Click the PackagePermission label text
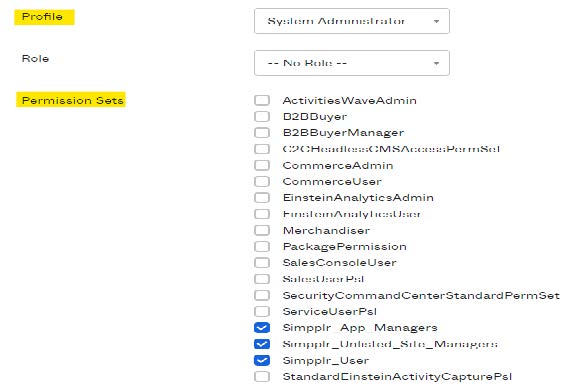This screenshot has height=390, width=581. point(345,247)
